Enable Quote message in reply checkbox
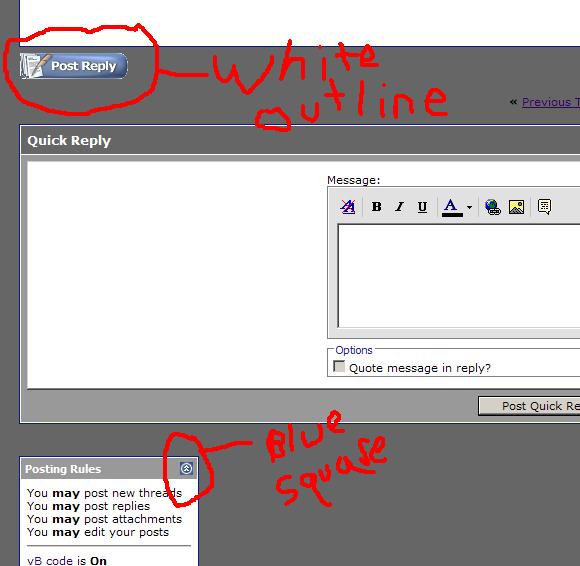The height and width of the screenshot is (566, 580). pyautogui.click(x=339, y=366)
